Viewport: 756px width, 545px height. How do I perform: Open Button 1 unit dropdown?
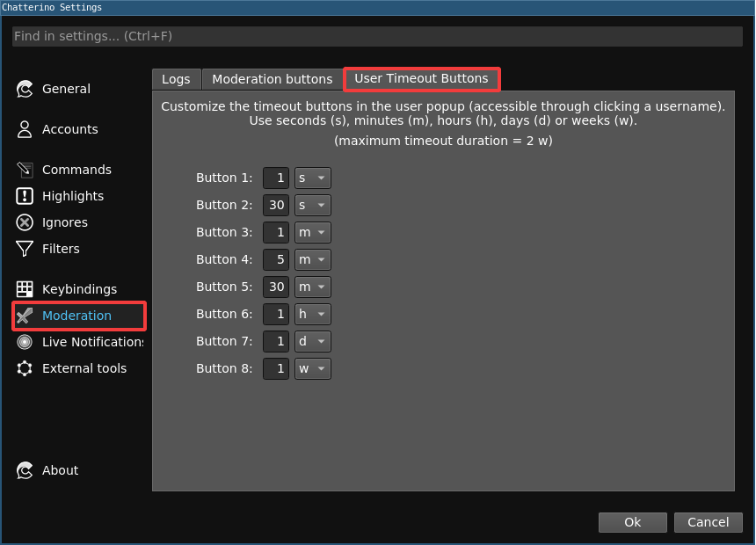click(312, 178)
